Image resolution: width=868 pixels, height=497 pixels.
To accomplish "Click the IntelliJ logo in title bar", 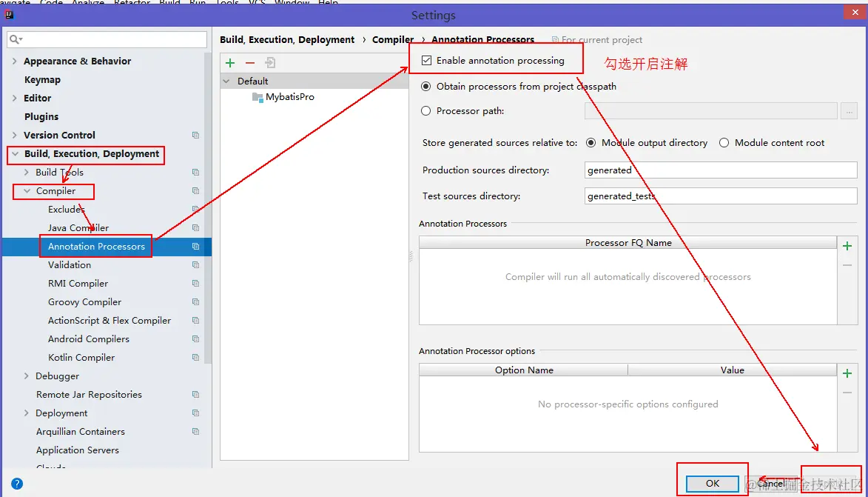I will click(x=10, y=15).
